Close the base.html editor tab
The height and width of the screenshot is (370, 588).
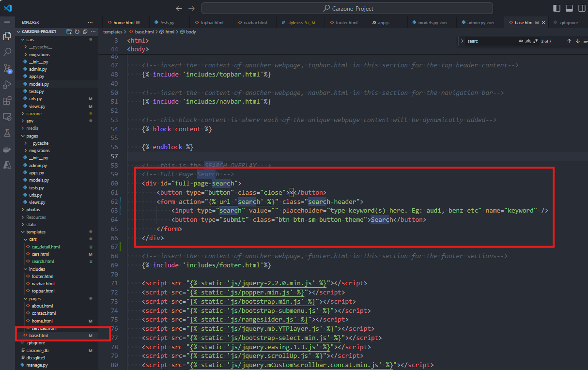543,23
